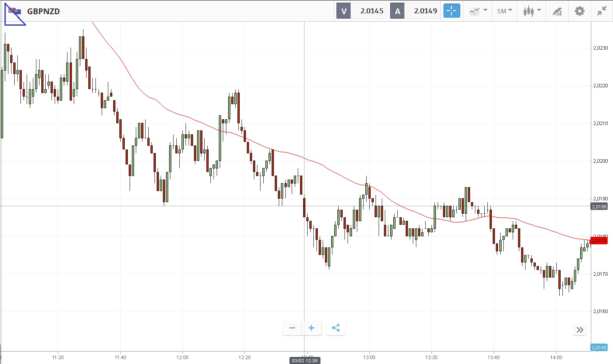This screenshot has height=364, width=613.
Task: Click the crosshair date label 03/02 12:39
Action: [305, 360]
